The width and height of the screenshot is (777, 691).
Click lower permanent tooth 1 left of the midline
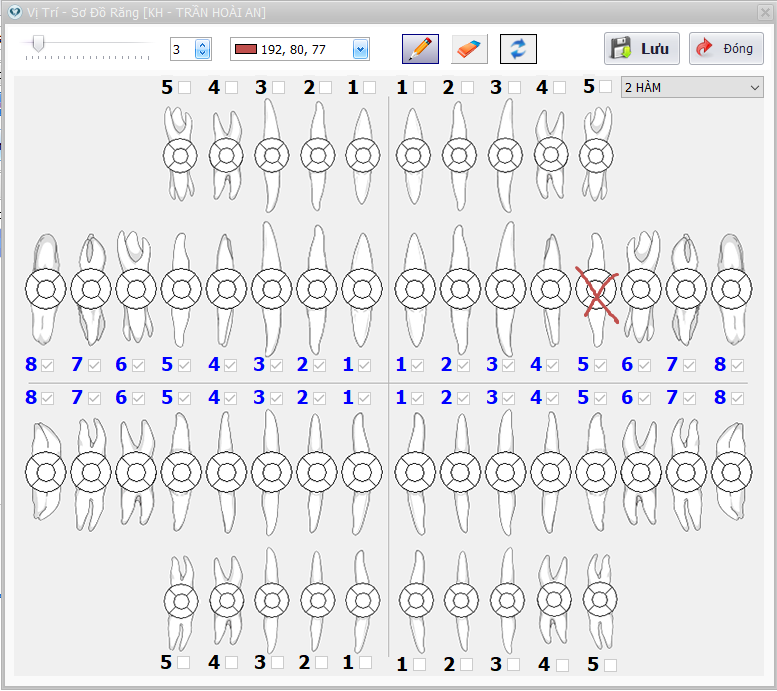coord(362,472)
